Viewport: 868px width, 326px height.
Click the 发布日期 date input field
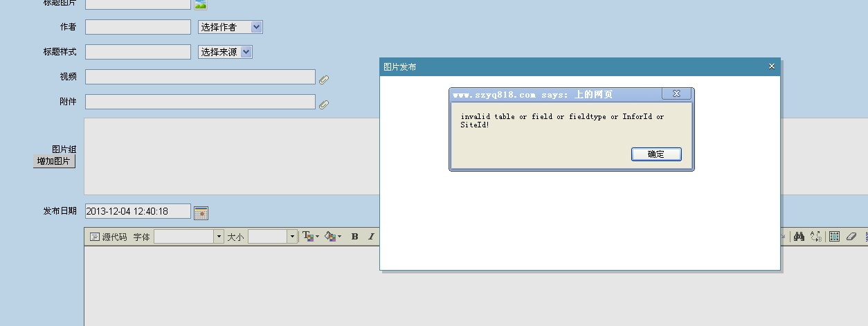[137, 211]
